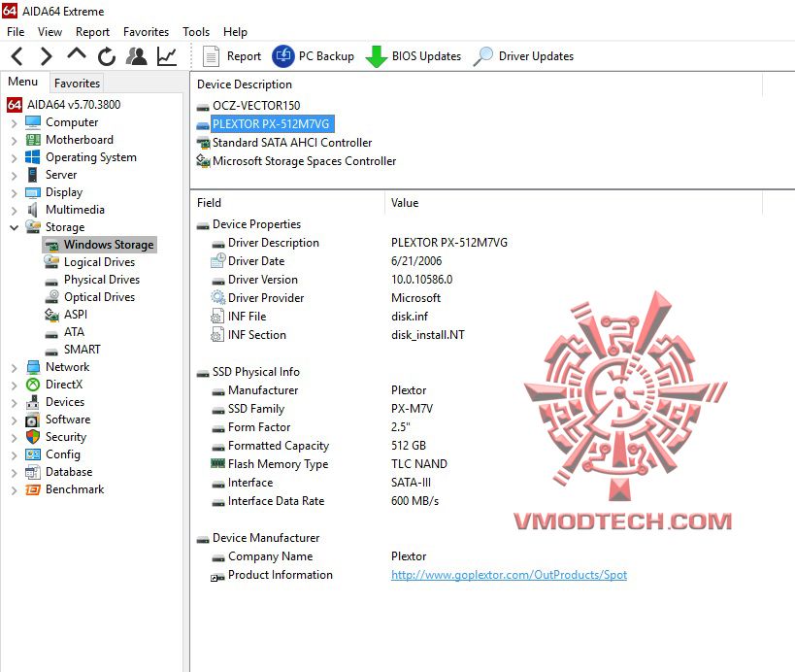Open the goplextor.com product information link
The height and width of the screenshot is (672, 795).
click(509, 575)
